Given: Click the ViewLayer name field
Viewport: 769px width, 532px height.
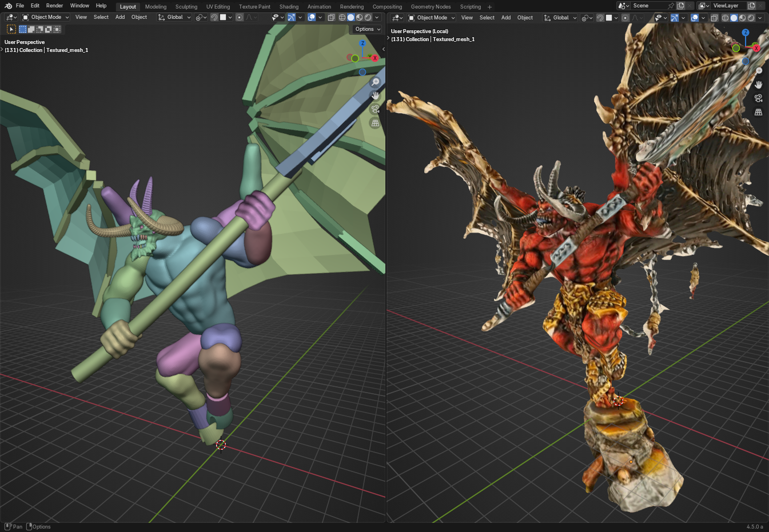Looking at the screenshot, I should coord(729,6).
